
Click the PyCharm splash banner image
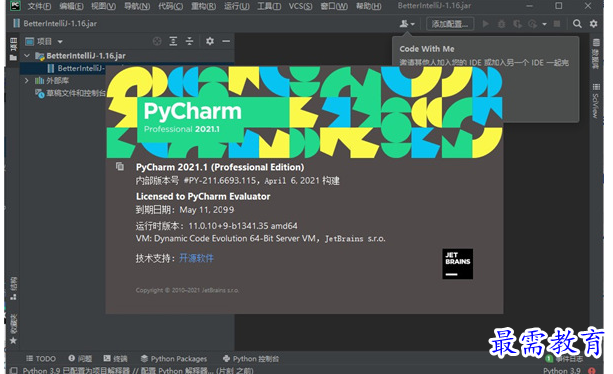(x=305, y=112)
